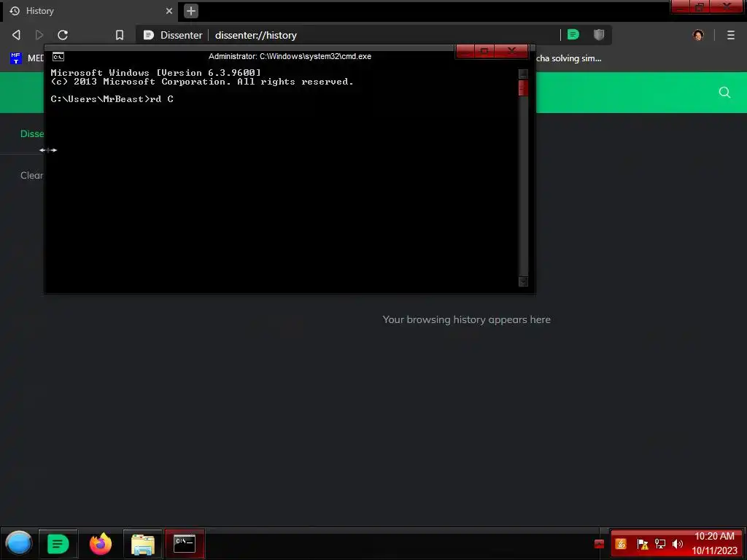The height and width of the screenshot is (560, 747).
Task: Open the shields icon in address bar
Action: tap(599, 34)
